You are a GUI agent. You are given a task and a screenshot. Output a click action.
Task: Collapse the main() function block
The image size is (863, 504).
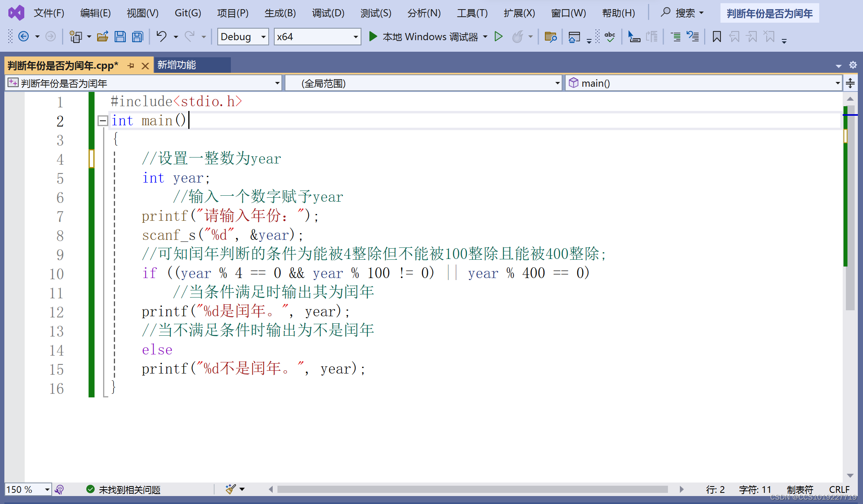[x=103, y=121]
